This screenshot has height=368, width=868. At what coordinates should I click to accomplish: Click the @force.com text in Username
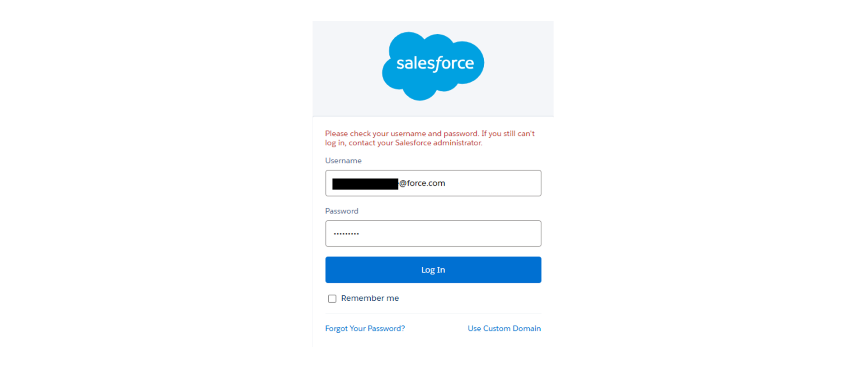(422, 183)
